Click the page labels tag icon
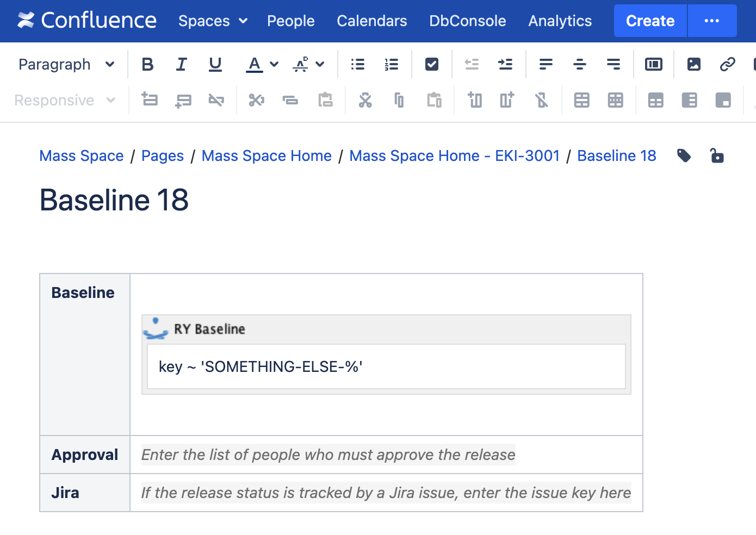 (x=684, y=156)
